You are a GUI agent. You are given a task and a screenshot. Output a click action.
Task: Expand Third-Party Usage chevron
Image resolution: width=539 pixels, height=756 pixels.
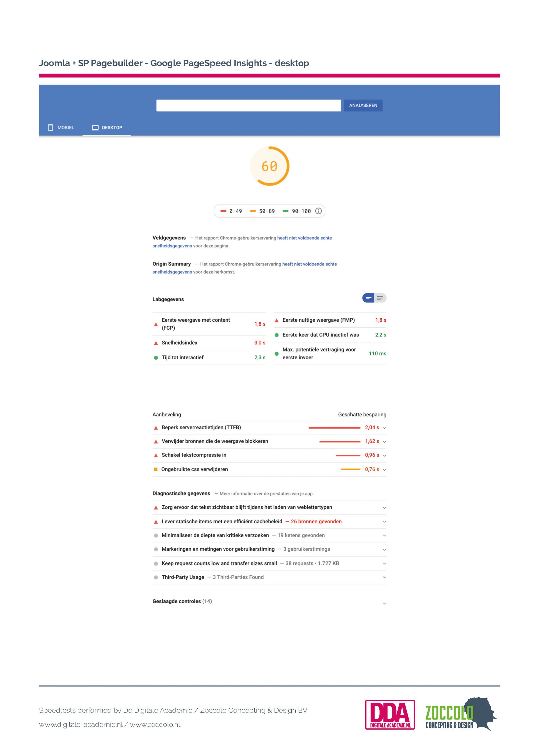(x=384, y=577)
